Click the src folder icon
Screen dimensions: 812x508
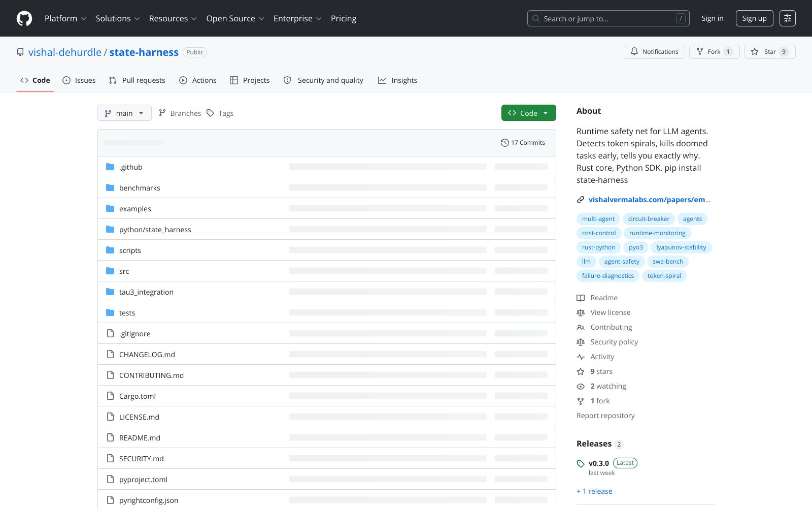pyautogui.click(x=110, y=271)
